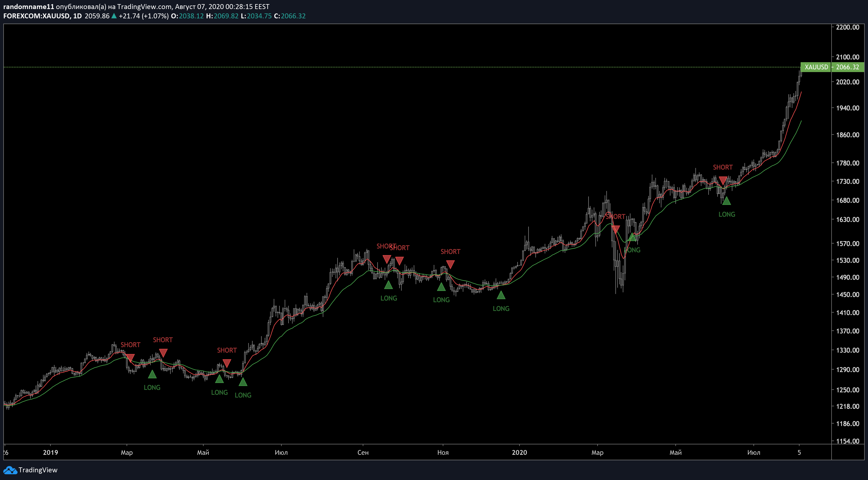The width and height of the screenshot is (868, 480).
Task: Click the 2100.00 price axis label
Action: click(x=848, y=57)
